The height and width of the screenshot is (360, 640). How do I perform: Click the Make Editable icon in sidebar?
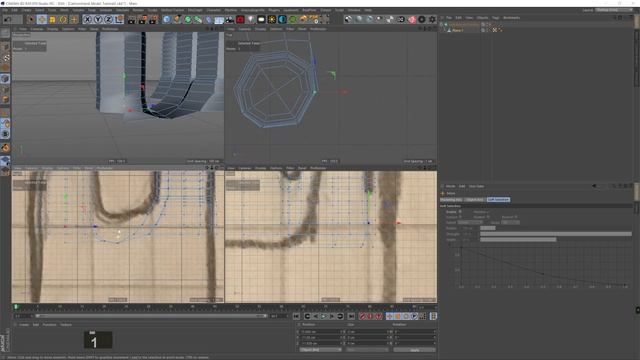[x=5, y=33]
